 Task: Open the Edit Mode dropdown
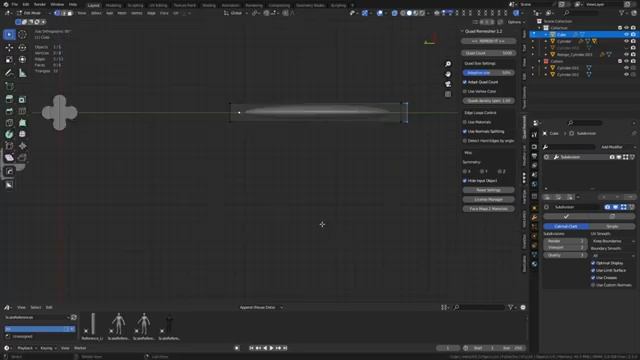pos(33,13)
